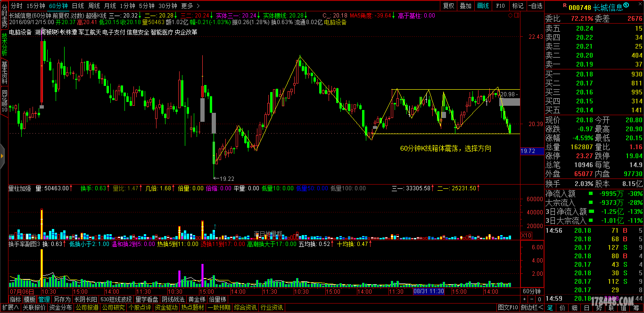This screenshot has height=313, width=644.
Task: Click the 另存为 button in indicator bar
Action: click(61, 299)
